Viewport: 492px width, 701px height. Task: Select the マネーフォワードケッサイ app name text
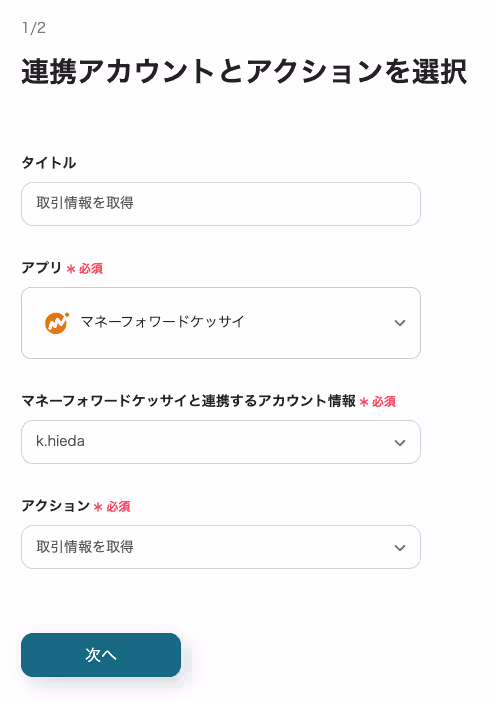pos(162,321)
